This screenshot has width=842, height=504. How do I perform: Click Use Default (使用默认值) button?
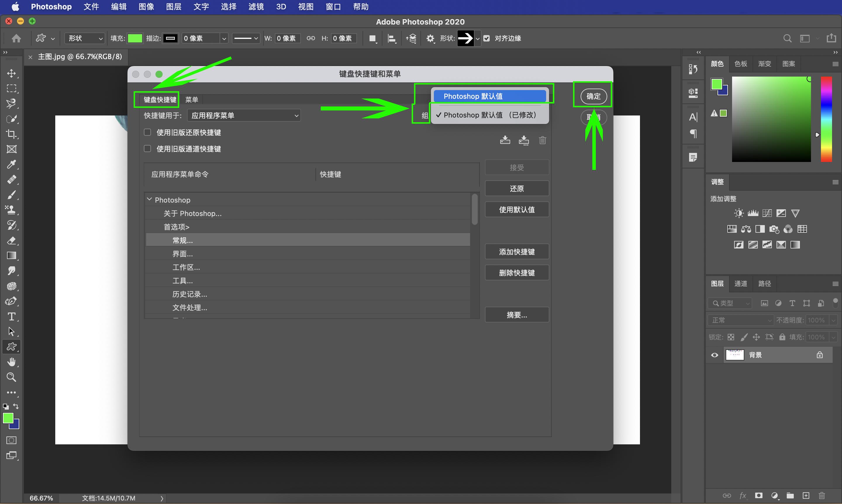[517, 210]
